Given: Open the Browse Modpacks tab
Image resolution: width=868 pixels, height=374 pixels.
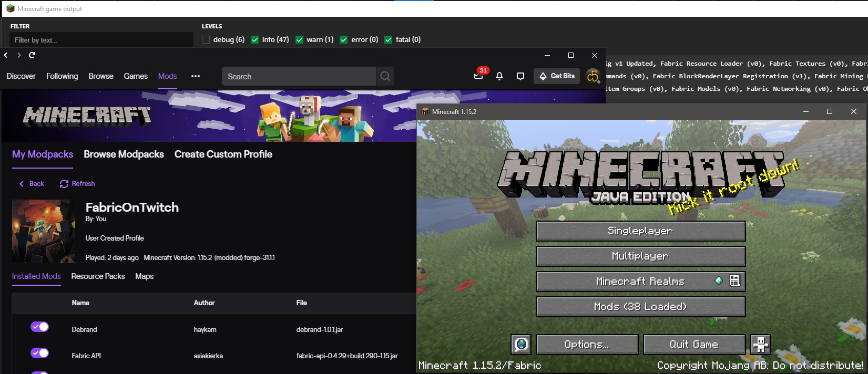Looking at the screenshot, I should pyautogui.click(x=124, y=154).
